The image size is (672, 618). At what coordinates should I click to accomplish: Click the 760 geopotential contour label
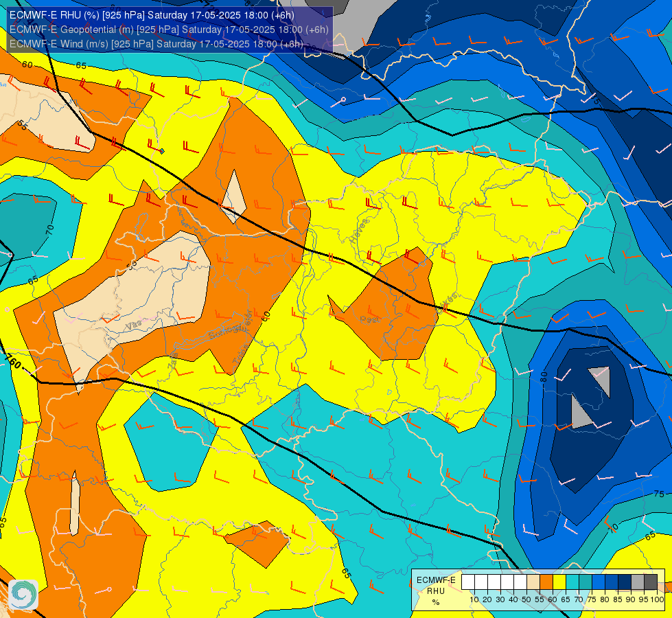13,362
